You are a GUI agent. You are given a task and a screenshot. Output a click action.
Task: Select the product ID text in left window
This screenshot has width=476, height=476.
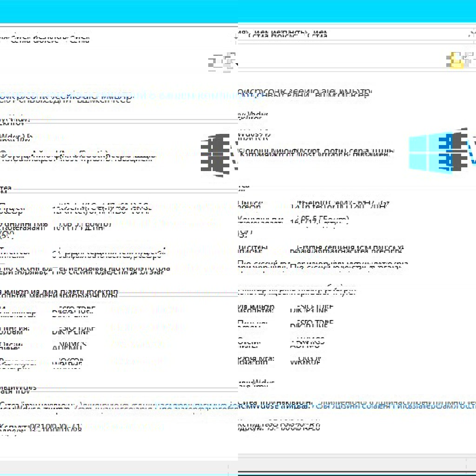pyautogui.click(x=42, y=428)
